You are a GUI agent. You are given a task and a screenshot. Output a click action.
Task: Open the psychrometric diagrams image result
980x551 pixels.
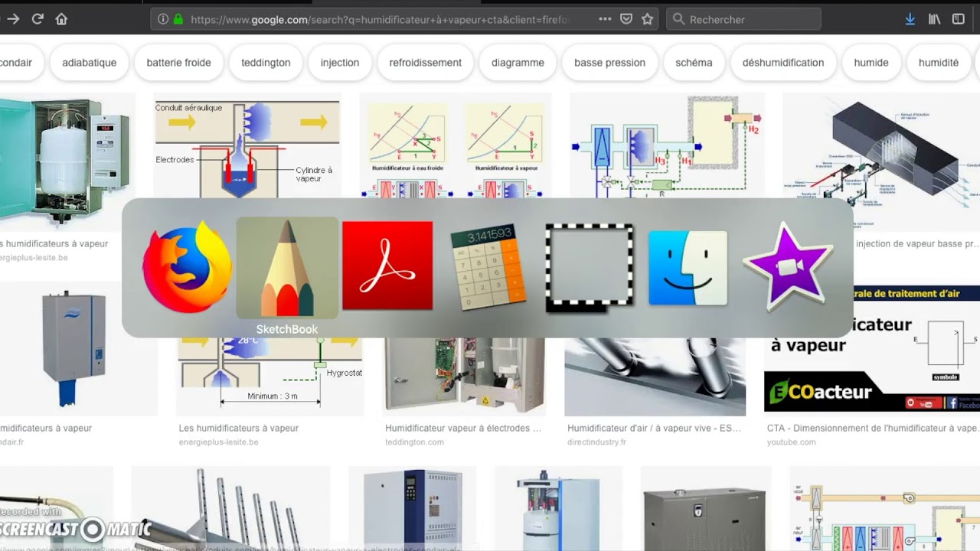pos(456,145)
